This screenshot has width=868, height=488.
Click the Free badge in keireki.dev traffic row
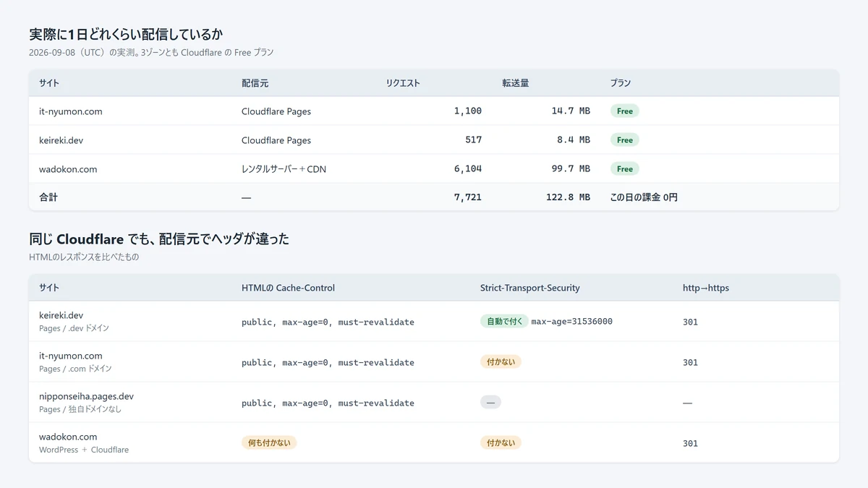pos(625,140)
